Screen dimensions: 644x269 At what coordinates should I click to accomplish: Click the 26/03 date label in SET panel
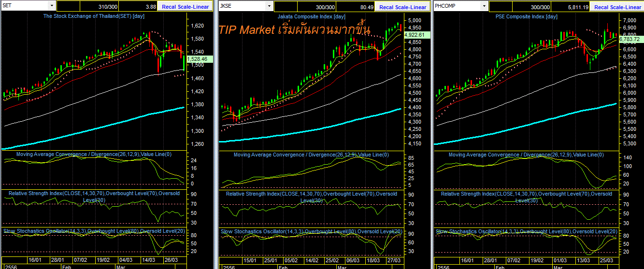(x=170, y=260)
